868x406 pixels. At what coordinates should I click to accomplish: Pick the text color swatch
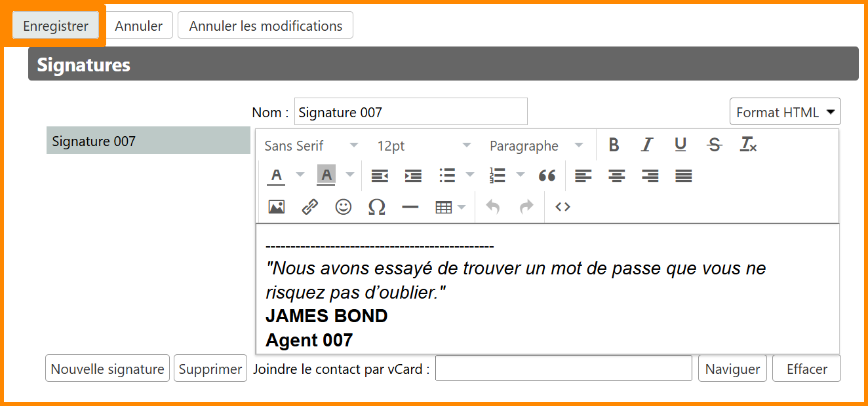click(277, 175)
